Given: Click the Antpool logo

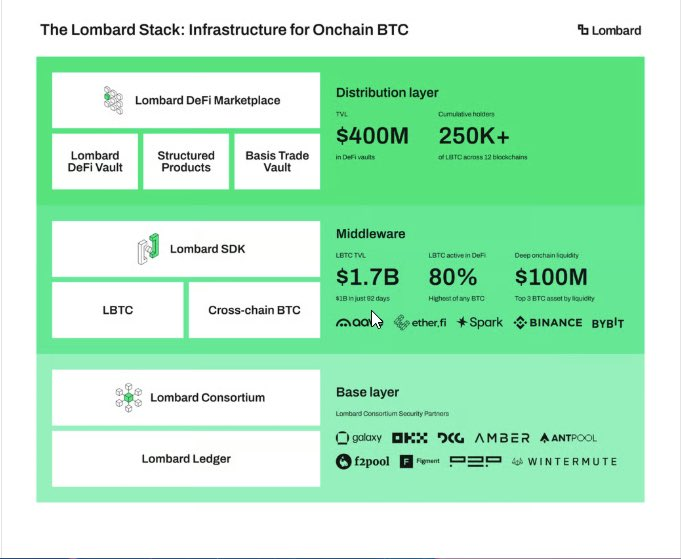Looking at the screenshot, I should [568, 438].
